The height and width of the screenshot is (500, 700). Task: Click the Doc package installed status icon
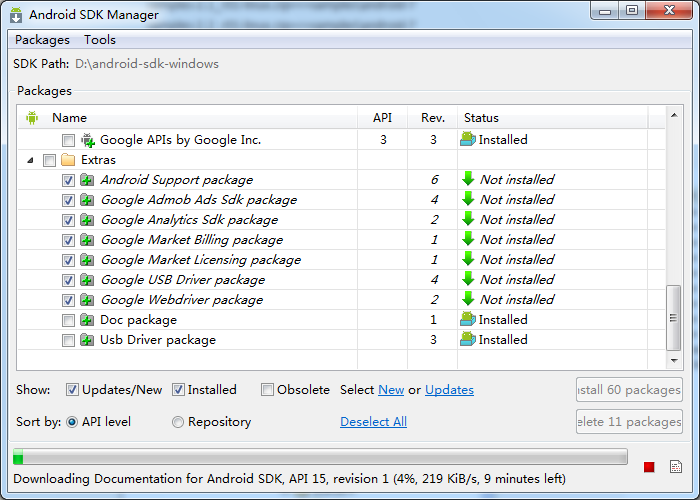(x=468, y=319)
